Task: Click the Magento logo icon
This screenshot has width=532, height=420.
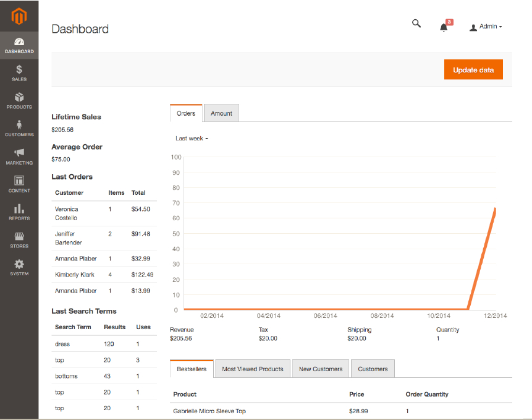Action: (x=19, y=16)
